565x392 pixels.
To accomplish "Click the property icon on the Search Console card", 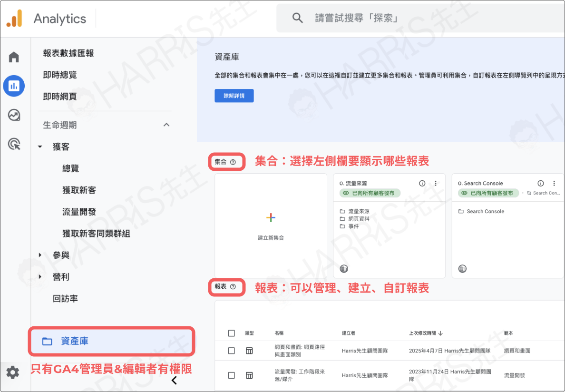I will click(461, 269).
